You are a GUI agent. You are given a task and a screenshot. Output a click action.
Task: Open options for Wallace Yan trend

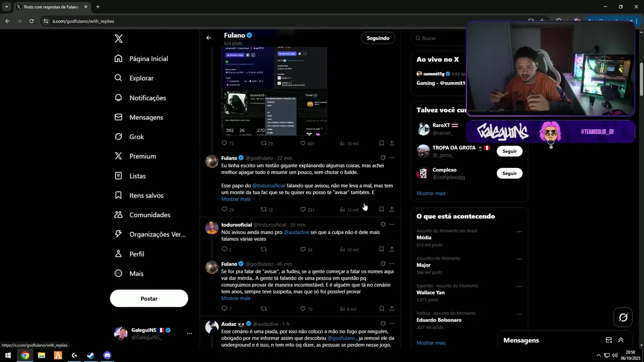(x=519, y=287)
